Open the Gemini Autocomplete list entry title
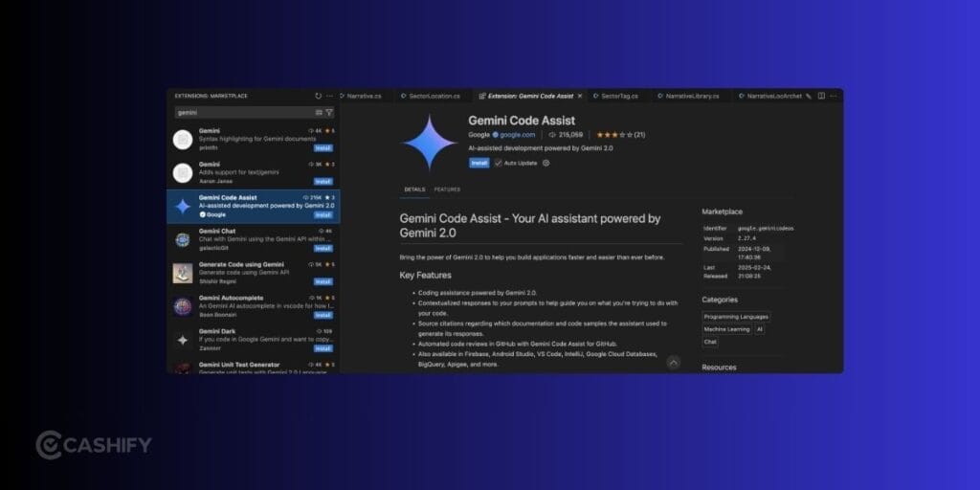This screenshot has height=490, width=980. coord(231,299)
